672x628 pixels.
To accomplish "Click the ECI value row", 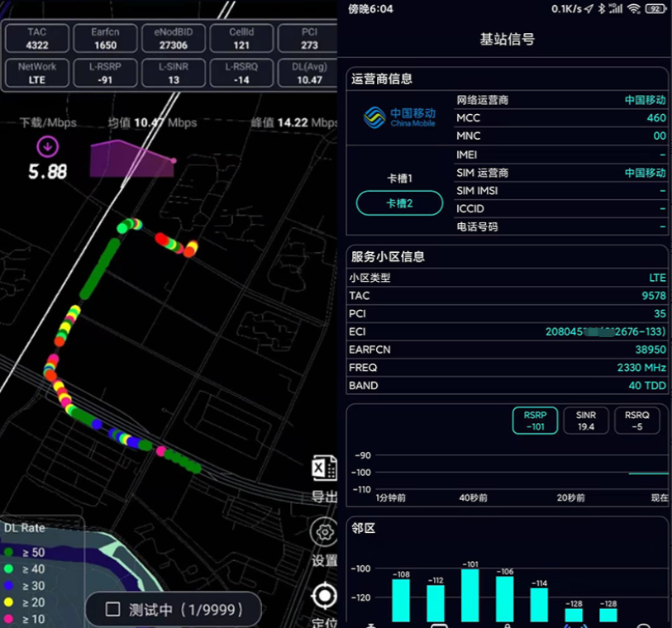I will click(x=507, y=331).
